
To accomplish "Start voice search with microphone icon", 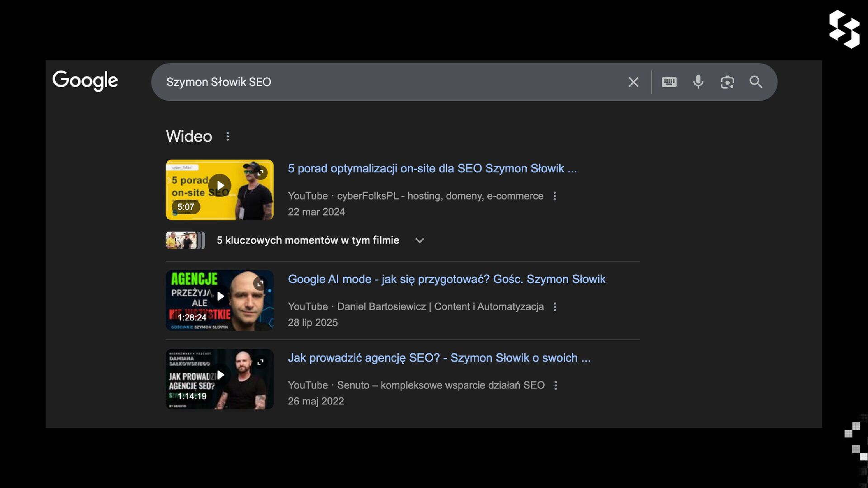I will 698,82.
